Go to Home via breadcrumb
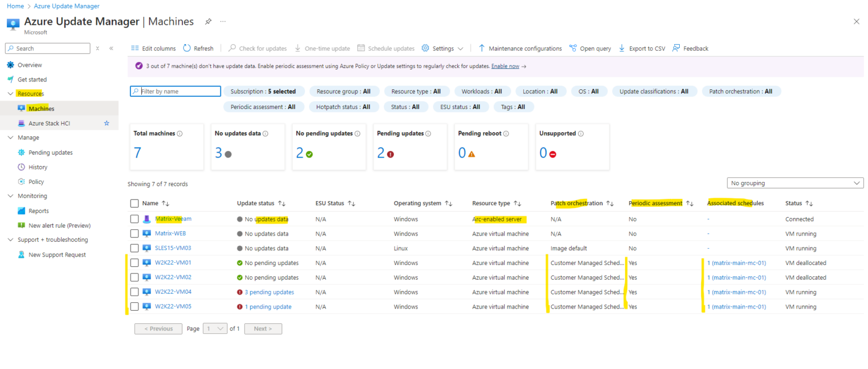Image resolution: width=868 pixels, height=369 pixels. (15, 6)
